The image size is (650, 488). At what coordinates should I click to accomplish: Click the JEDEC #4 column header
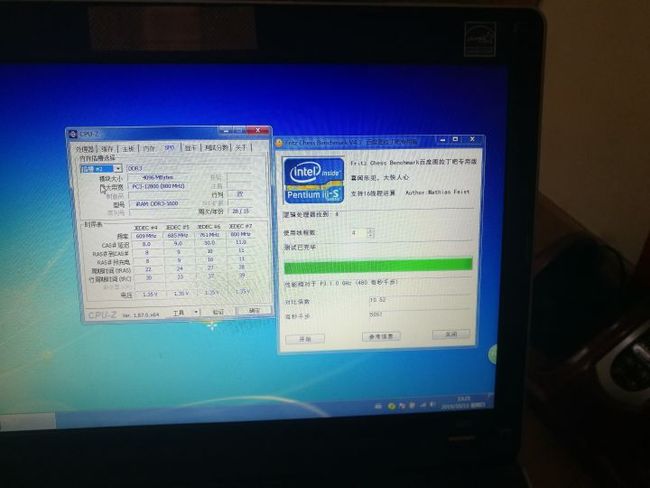point(146,228)
